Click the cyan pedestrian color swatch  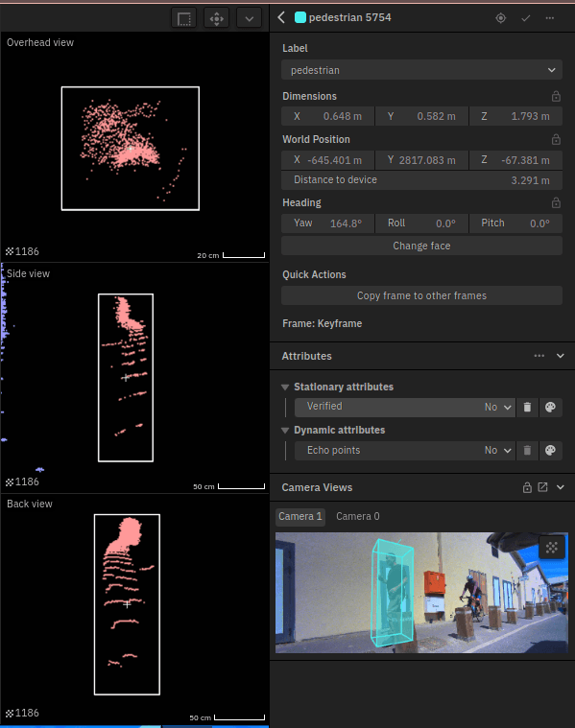click(x=300, y=17)
